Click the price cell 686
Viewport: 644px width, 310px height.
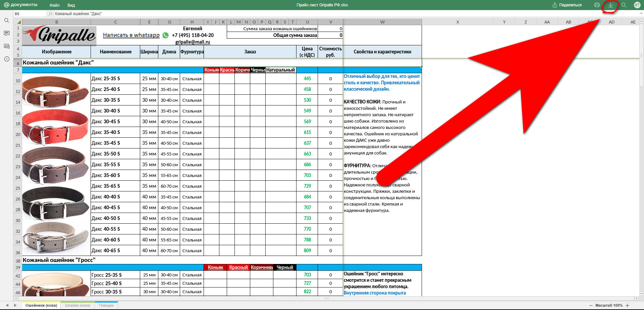coord(307,165)
